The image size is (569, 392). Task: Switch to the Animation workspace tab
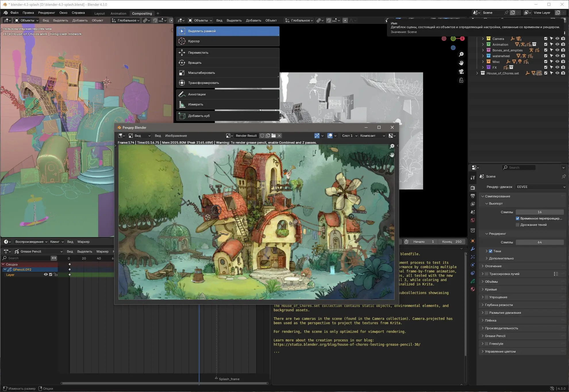(x=118, y=14)
